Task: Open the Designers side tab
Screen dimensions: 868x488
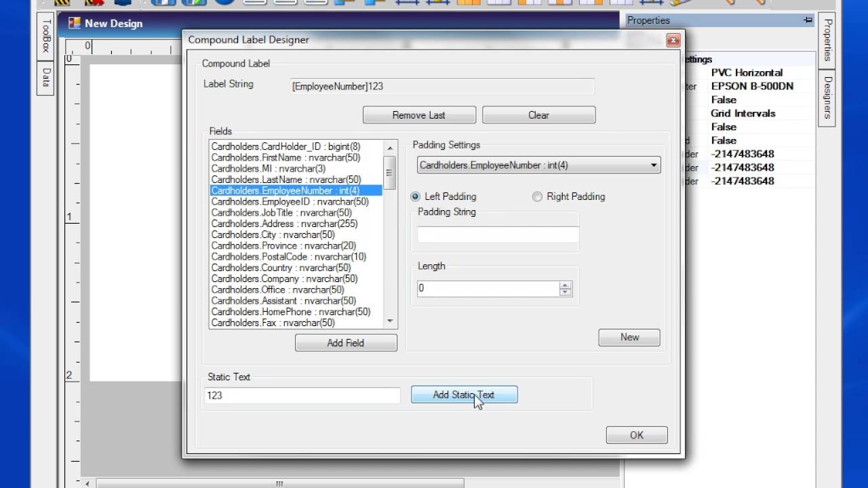Action: [x=827, y=98]
